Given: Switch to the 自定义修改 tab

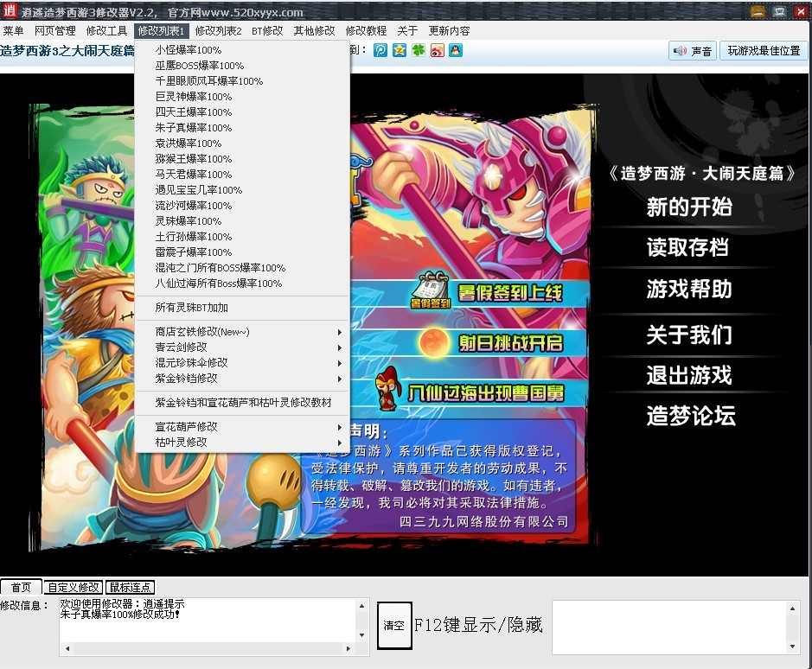Looking at the screenshot, I should coord(74,587).
